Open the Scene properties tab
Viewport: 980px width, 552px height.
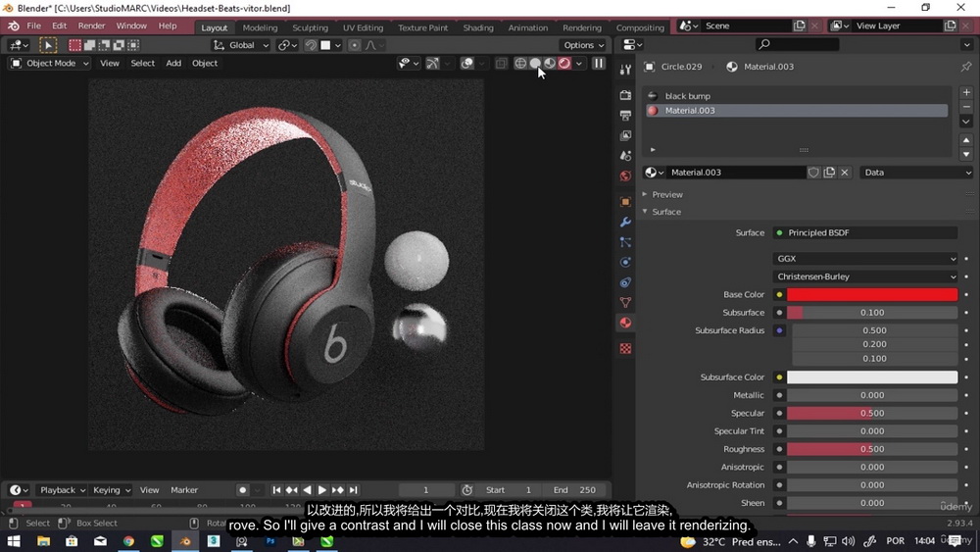(x=625, y=155)
